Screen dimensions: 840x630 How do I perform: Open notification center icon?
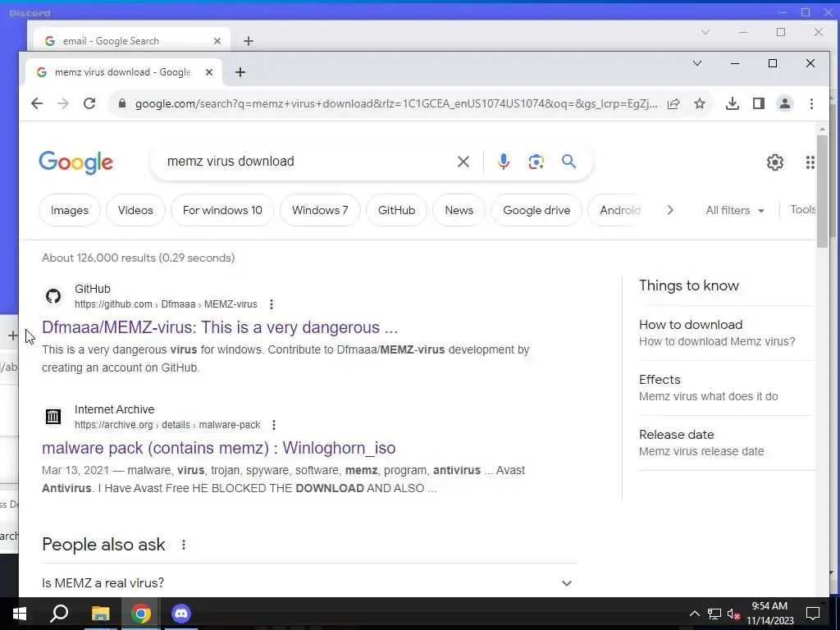[x=813, y=614]
